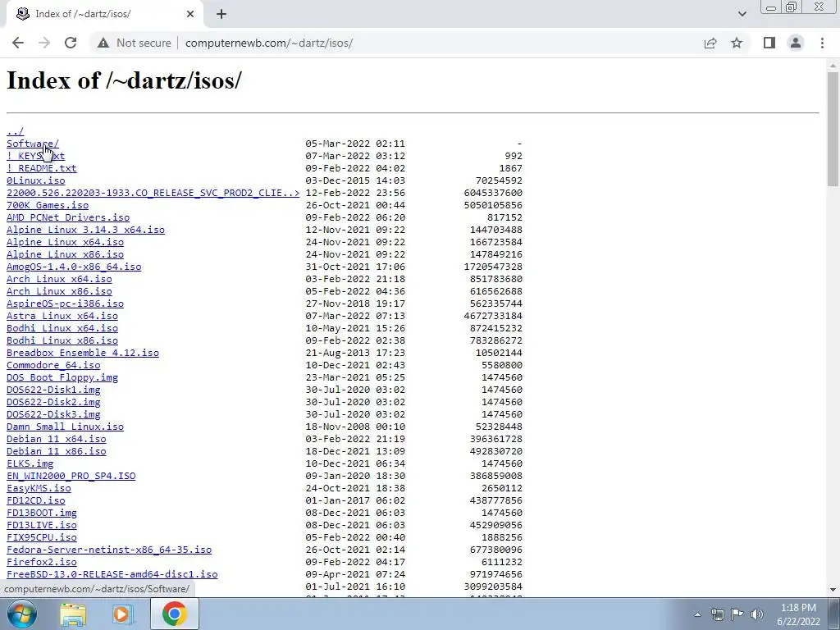Open AmogOS-1.4.0-x86_64.iso
The width and height of the screenshot is (840, 630).
[74, 267]
